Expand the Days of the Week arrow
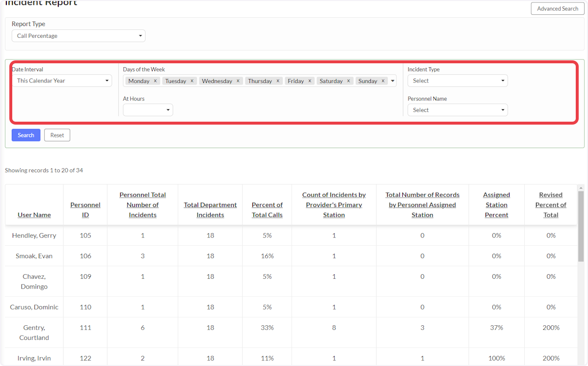 (x=392, y=81)
